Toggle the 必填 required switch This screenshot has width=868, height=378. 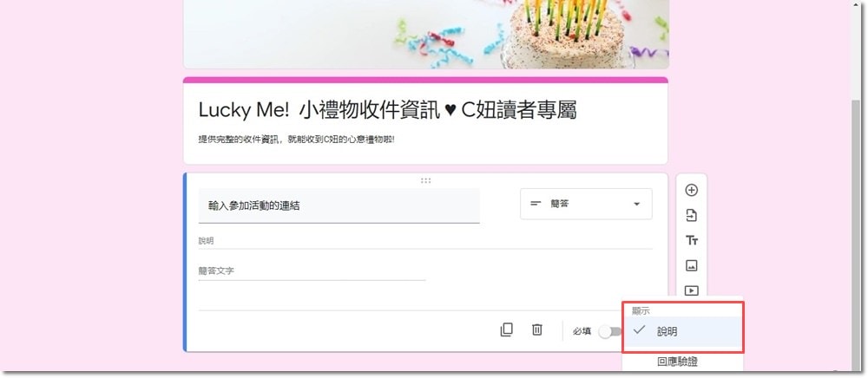click(x=610, y=331)
